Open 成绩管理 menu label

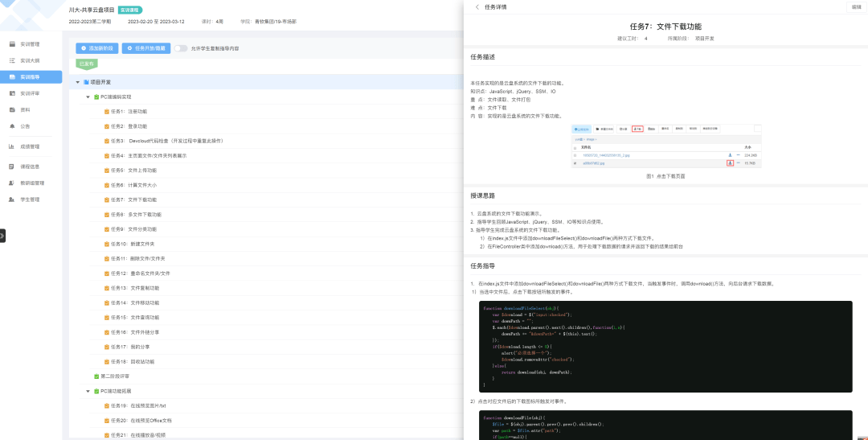point(30,147)
